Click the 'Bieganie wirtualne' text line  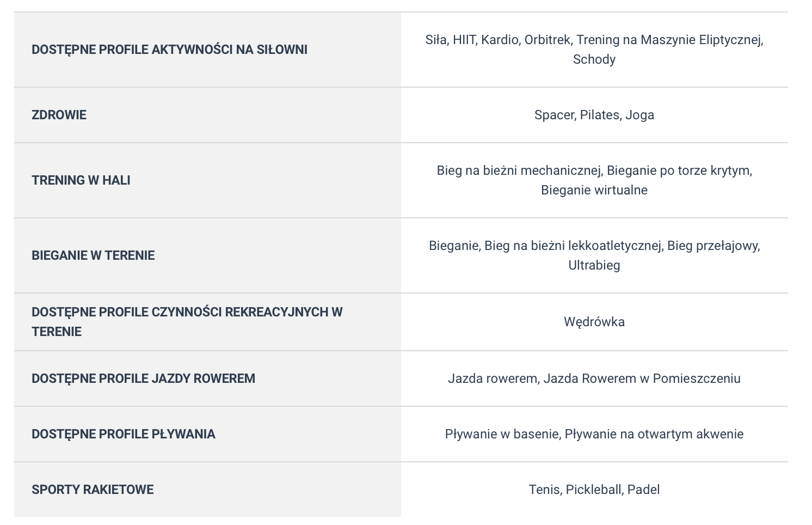[x=594, y=190]
